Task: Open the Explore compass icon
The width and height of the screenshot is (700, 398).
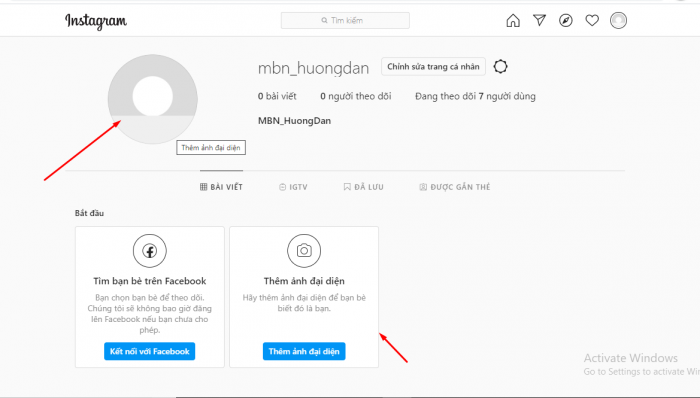Action: [566, 21]
